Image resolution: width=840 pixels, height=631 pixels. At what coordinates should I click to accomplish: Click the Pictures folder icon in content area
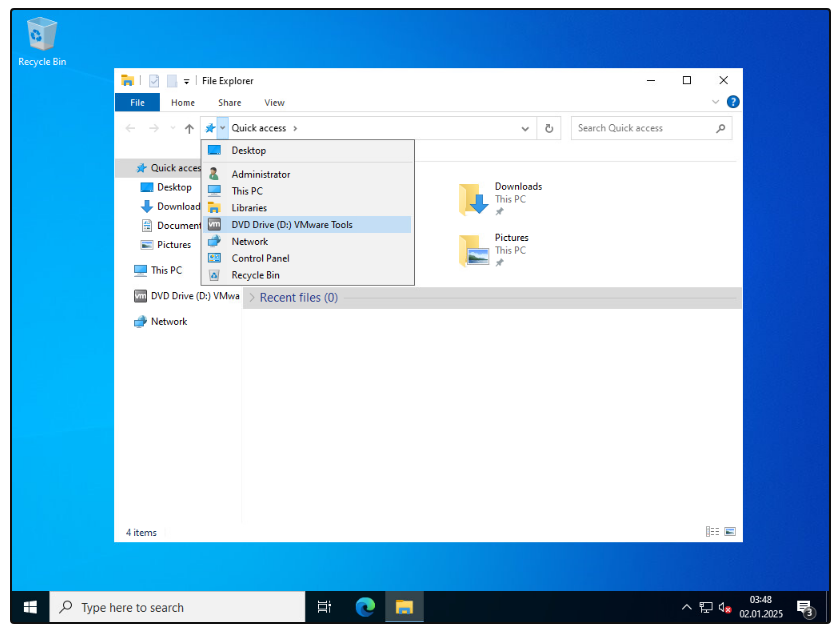coord(474,250)
